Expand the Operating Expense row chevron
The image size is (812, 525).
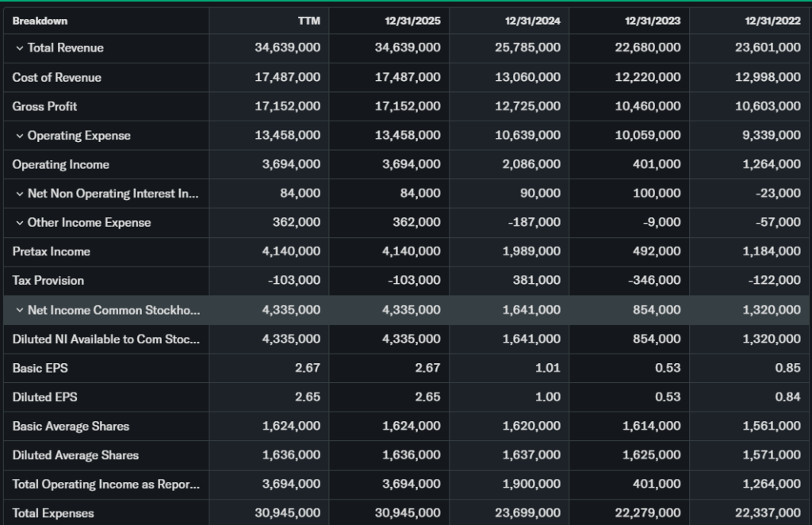[x=20, y=136]
